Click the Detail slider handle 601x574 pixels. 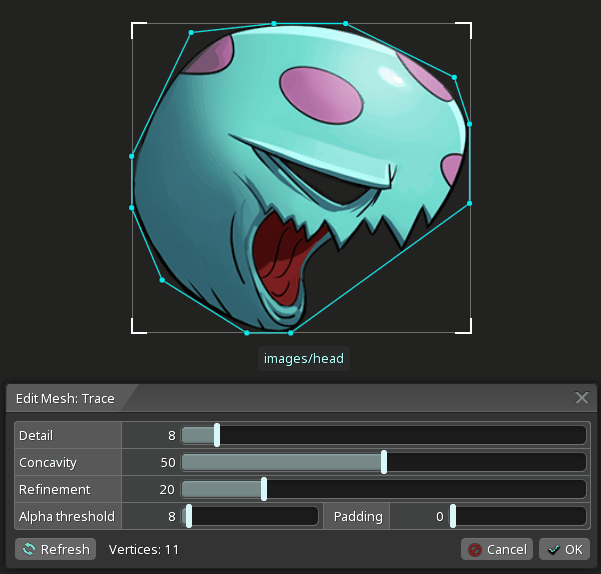click(x=217, y=435)
